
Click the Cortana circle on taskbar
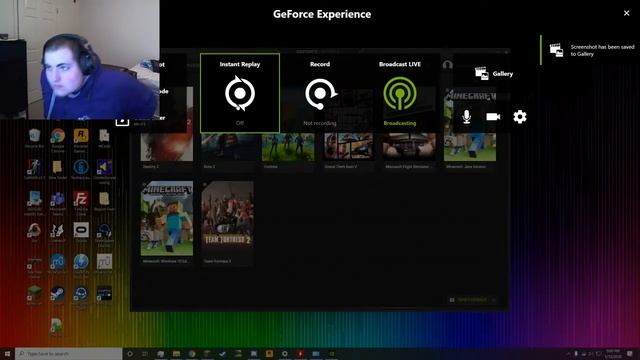(x=130, y=353)
